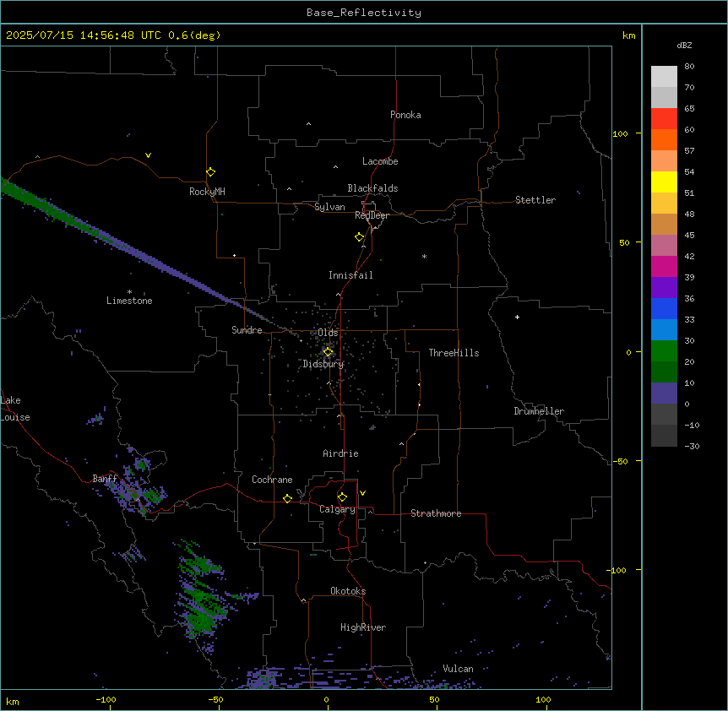Click the Lacombe town label
Viewport: 728px width, 711px height.
(380, 161)
